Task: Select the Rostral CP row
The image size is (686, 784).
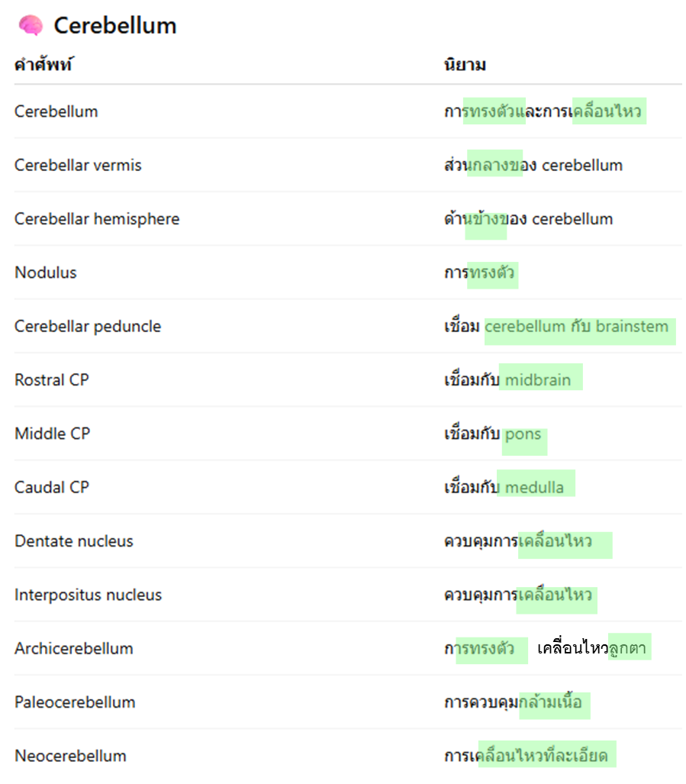Action: 52,380
